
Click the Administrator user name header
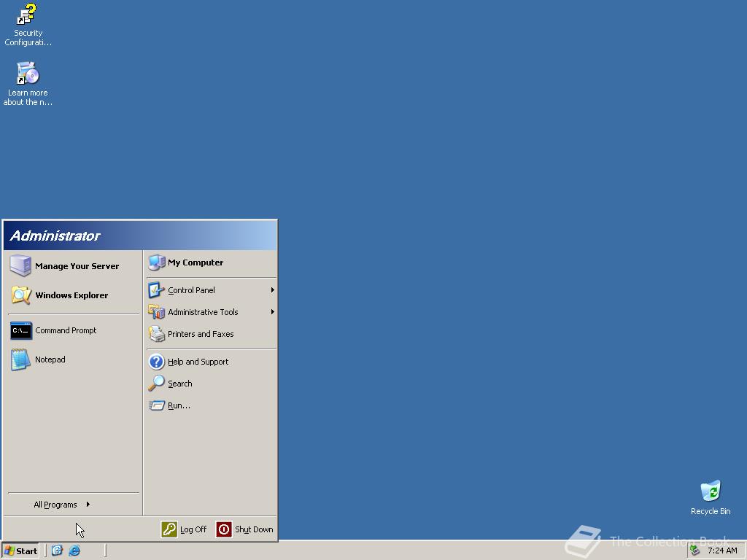(x=55, y=236)
